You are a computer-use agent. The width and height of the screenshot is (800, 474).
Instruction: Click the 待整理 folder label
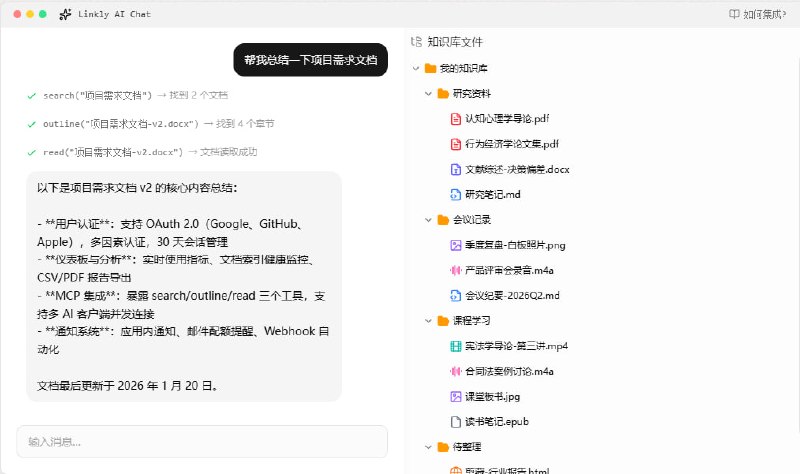467,447
